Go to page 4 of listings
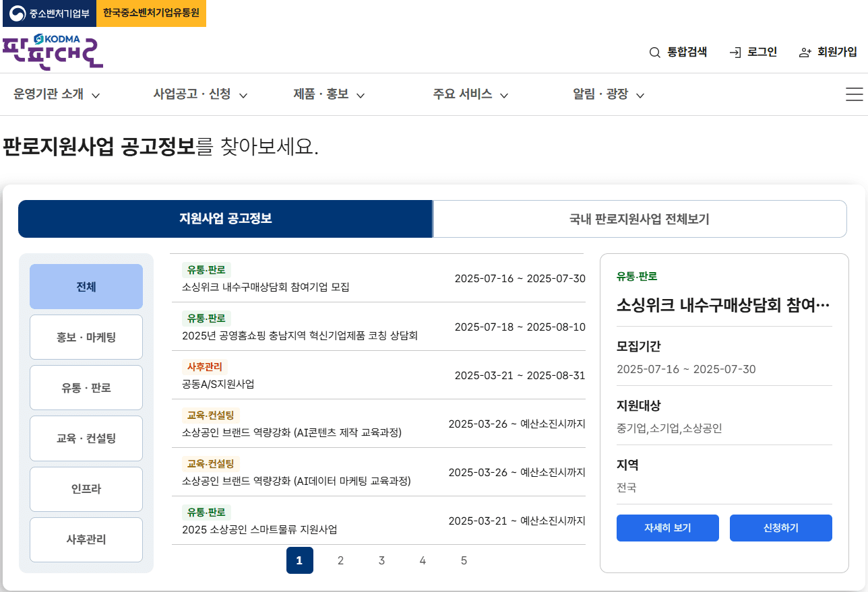This screenshot has width=868, height=592. coord(423,560)
